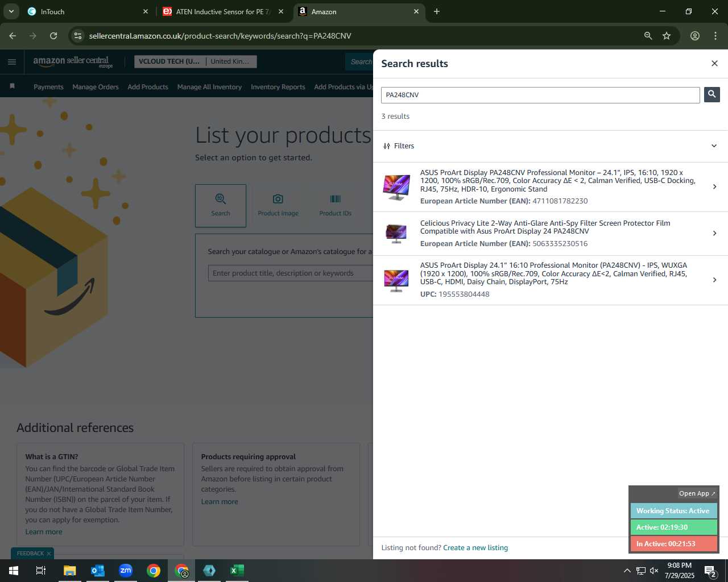
Task: Expand the Filters section
Action: (x=550, y=146)
